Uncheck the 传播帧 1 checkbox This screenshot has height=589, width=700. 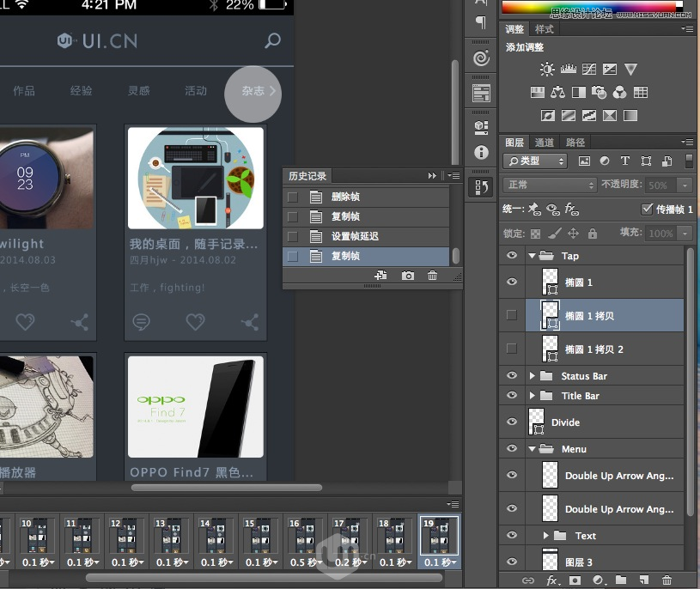pos(648,209)
